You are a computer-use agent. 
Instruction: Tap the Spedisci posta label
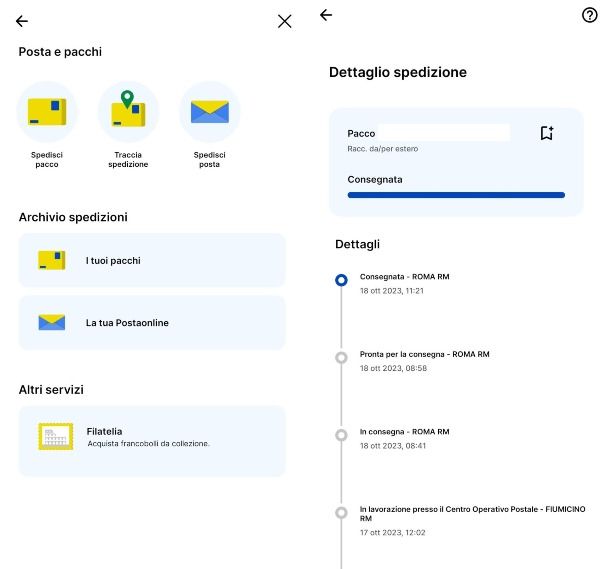pos(209,159)
